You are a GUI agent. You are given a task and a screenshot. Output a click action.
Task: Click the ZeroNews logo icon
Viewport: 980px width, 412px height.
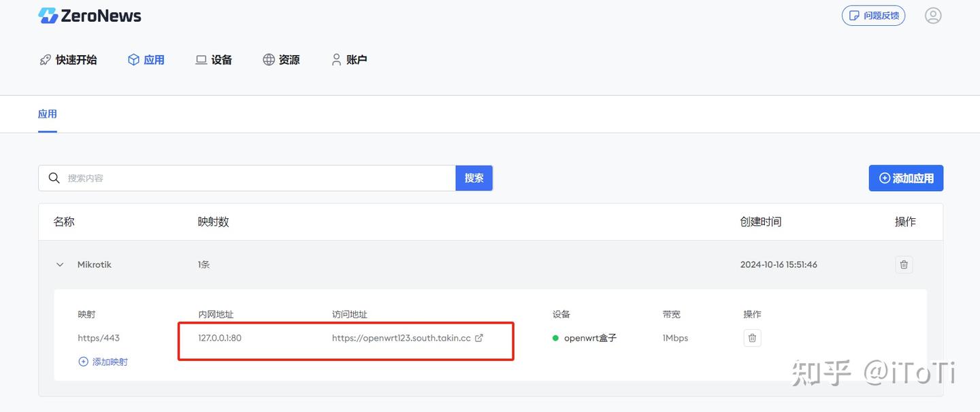(x=47, y=15)
